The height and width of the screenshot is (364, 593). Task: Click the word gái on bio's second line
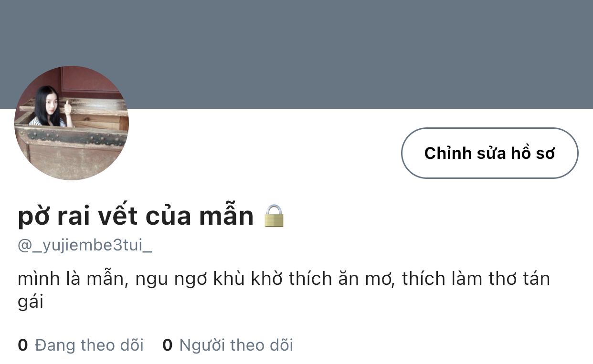(x=31, y=302)
